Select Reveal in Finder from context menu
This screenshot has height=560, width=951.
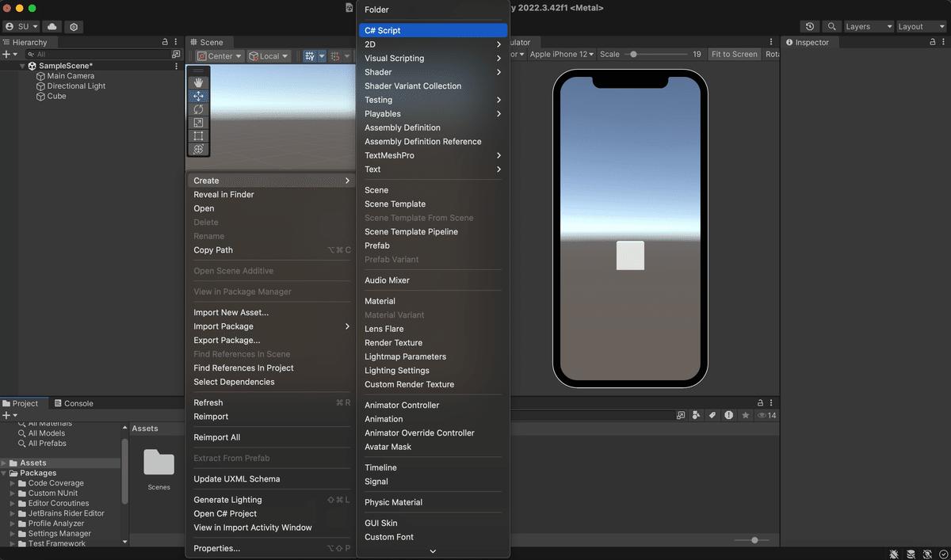tap(269, 195)
